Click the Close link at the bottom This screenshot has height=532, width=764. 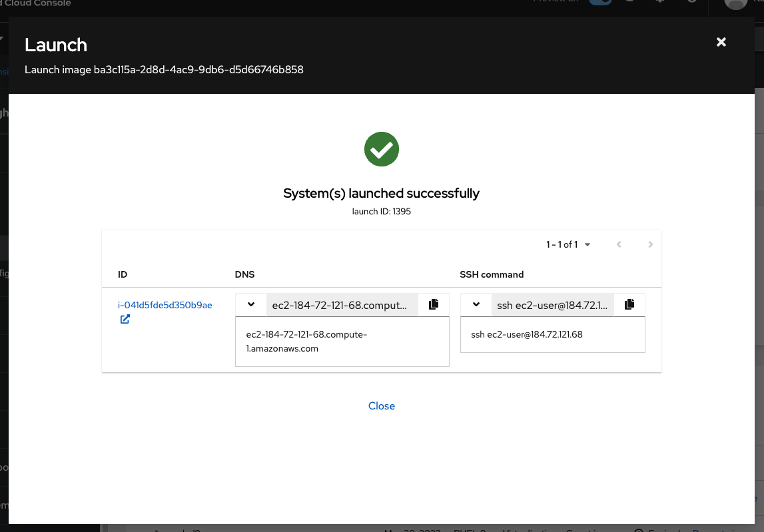click(382, 405)
